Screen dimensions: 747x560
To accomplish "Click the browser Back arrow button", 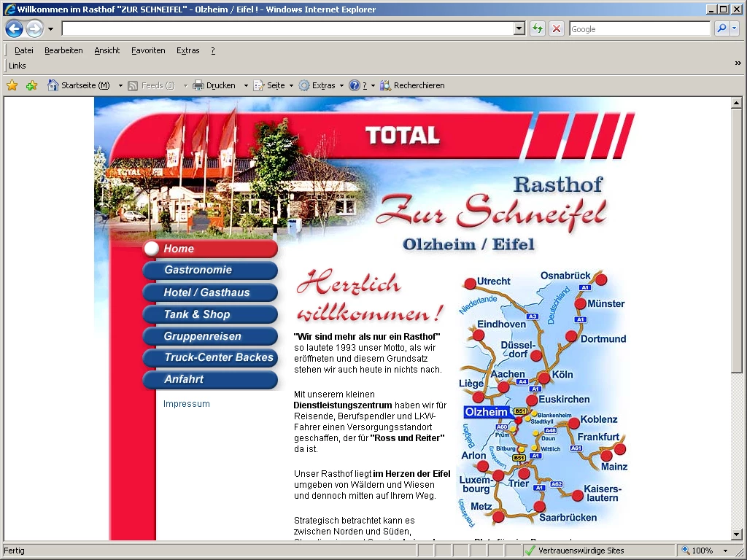I will (x=14, y=29).
